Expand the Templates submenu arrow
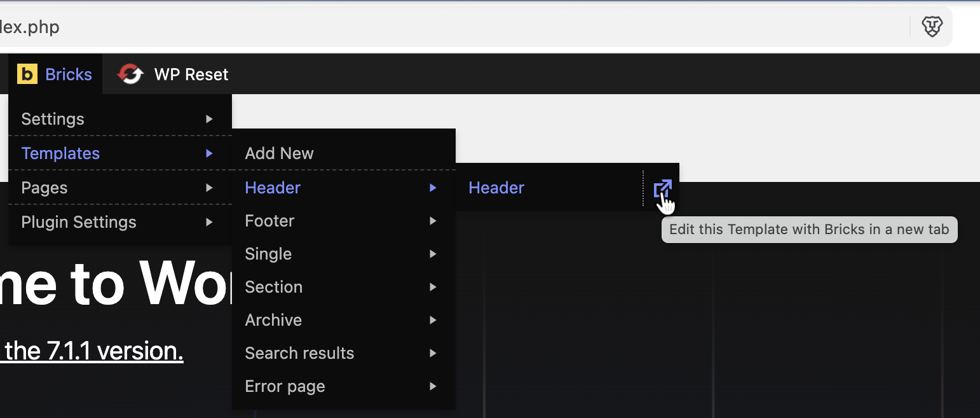980x418 pixels. click(209, 153)
